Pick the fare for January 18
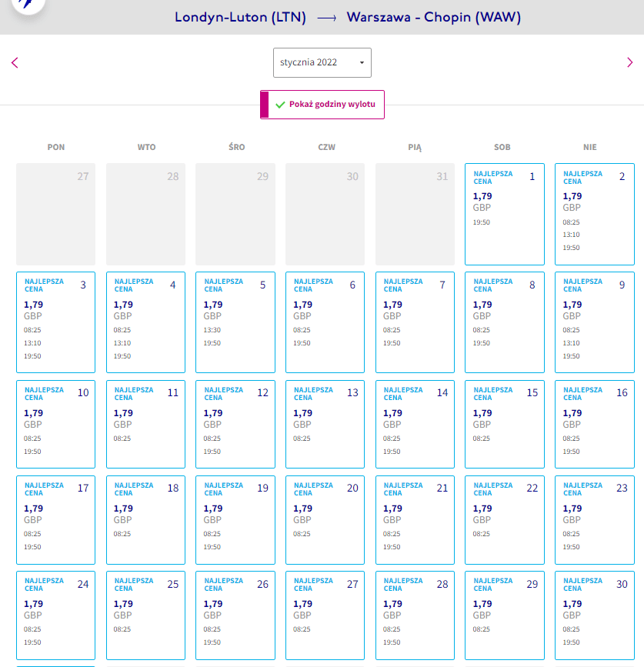Viewport: 644px width, 667px height. (x=145, y=520)
